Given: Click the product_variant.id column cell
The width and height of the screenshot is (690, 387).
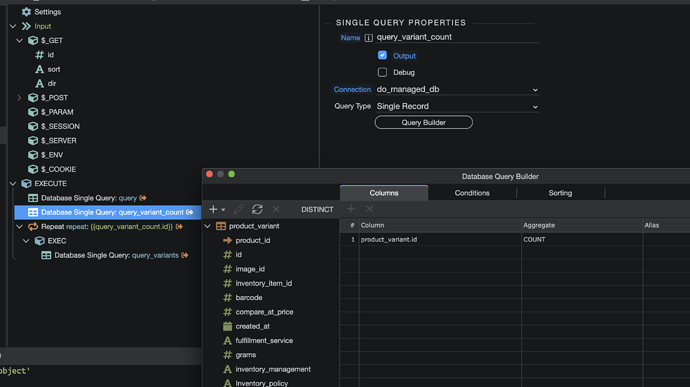Looking at the screenshot, I should pos(440,240).
